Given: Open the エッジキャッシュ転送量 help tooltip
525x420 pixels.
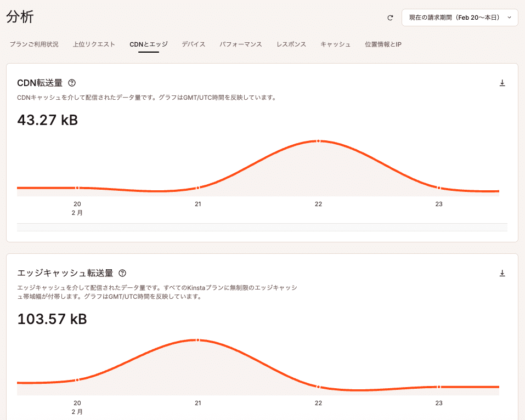Looking at the screenshot, I should pyautogui.click(x=122, y=273).
